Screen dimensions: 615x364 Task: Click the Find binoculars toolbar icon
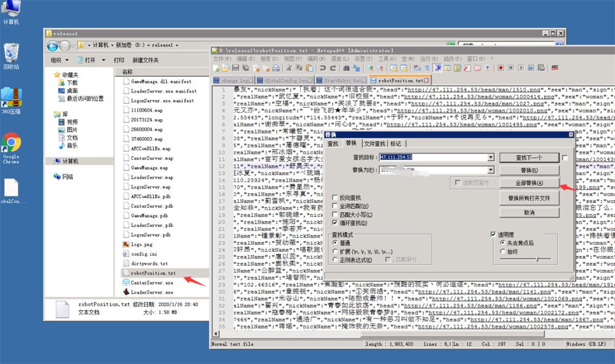coord(346,68)
